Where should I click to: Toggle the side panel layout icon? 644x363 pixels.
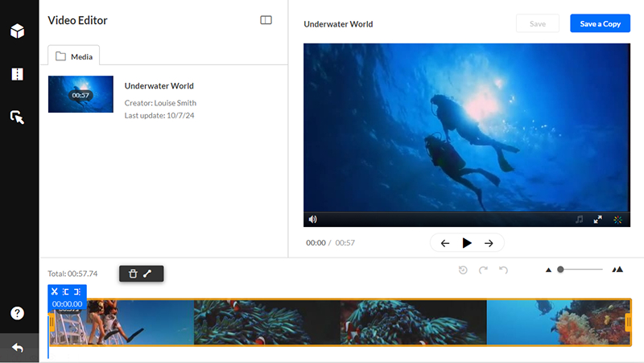point(266,20)
